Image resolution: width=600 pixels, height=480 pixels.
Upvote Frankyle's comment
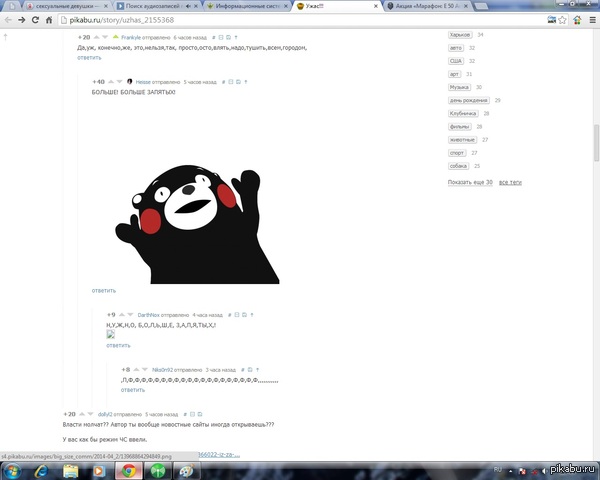96,37
